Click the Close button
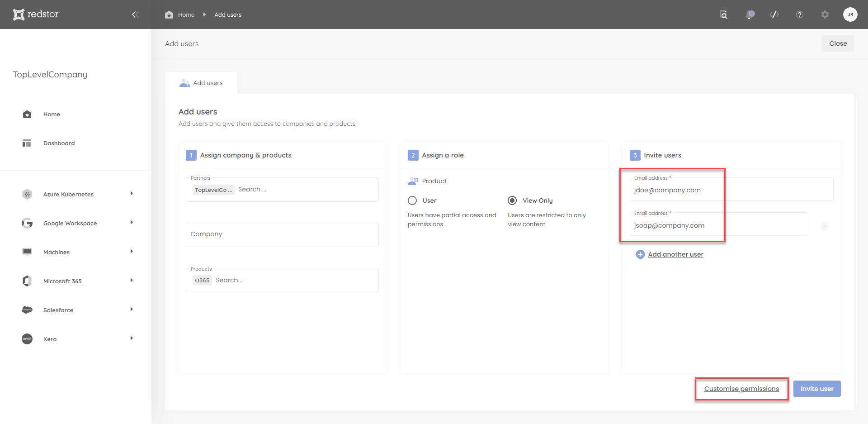Screen dimensions: 868x424 click(x=838, y=43)
